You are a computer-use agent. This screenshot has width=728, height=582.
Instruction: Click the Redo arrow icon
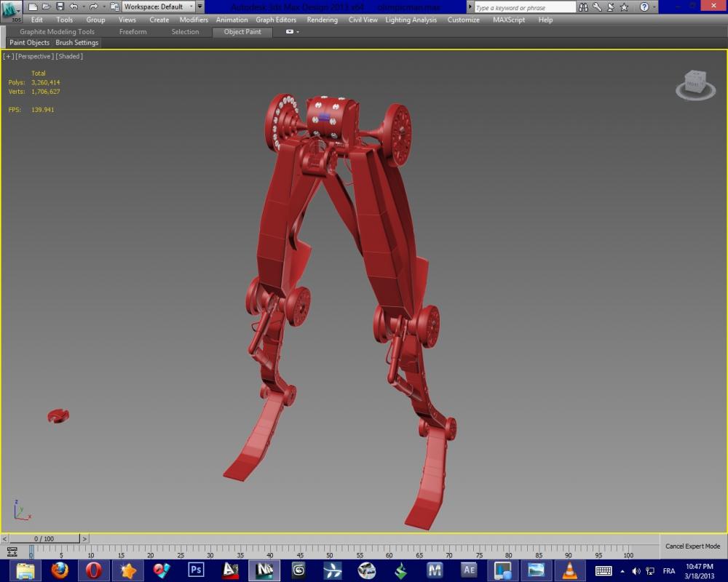93,7
